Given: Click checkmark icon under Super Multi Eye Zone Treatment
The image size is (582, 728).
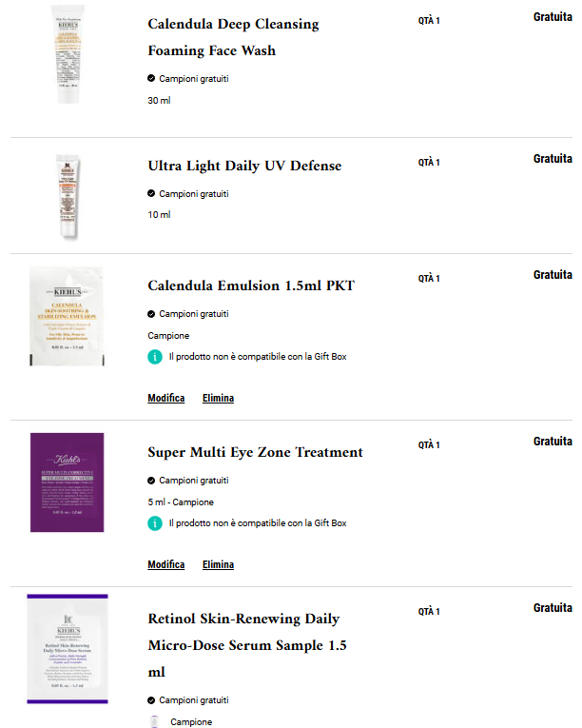Looking at the screenshot, I should (151, 481).
